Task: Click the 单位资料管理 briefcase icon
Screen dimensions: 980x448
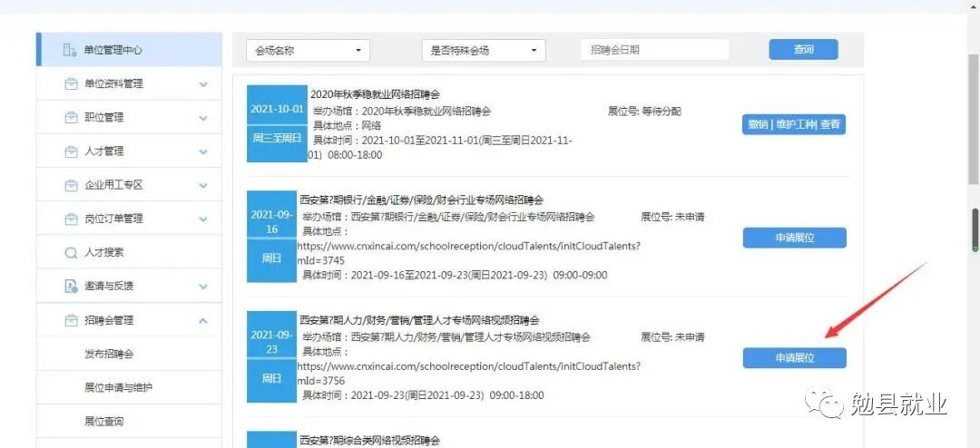Action: coord(70,83)
